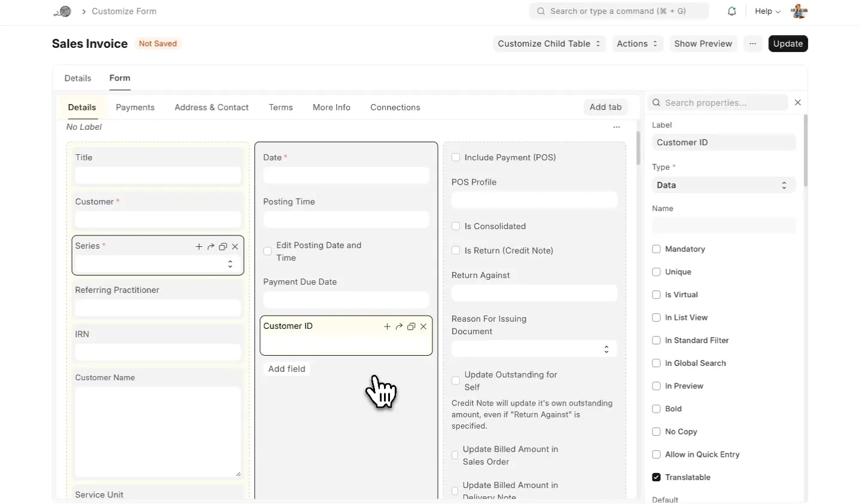Click the move arrow icon on Customer ID field
This screenshot has width=860, height=504.
click(x=399, y=326)
